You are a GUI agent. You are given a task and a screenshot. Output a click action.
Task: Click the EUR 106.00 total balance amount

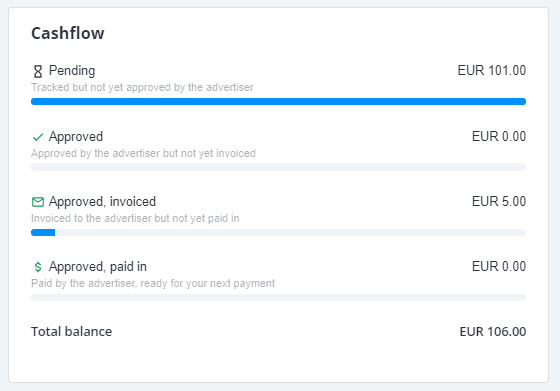click(492, 332)
